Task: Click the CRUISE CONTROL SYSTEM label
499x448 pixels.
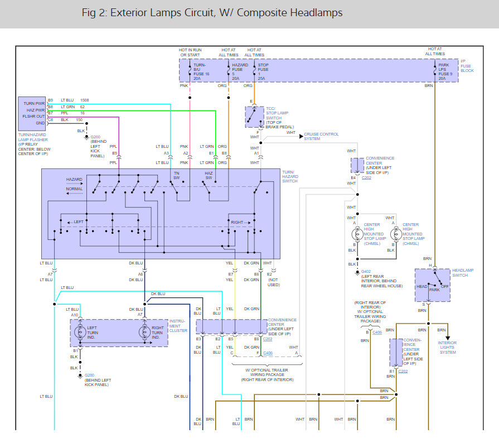Action: point(321,136)
